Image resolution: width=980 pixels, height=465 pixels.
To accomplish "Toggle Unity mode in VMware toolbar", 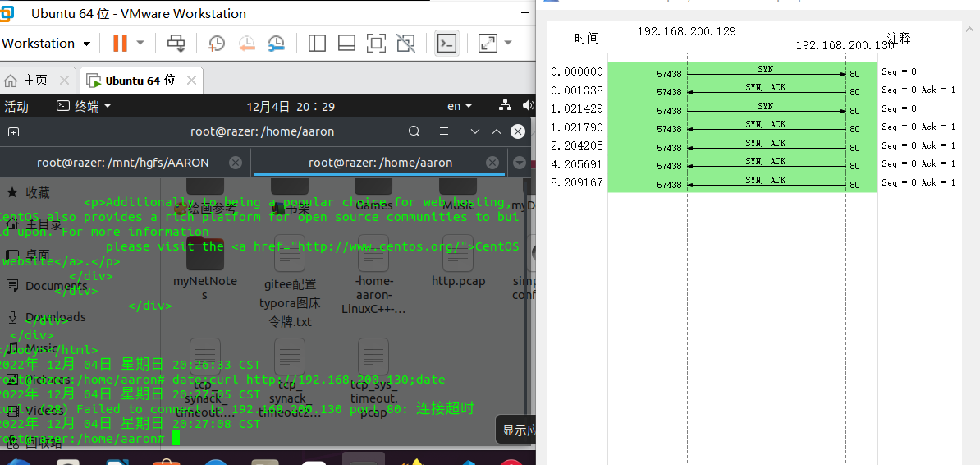I will (x=405, y=44).
